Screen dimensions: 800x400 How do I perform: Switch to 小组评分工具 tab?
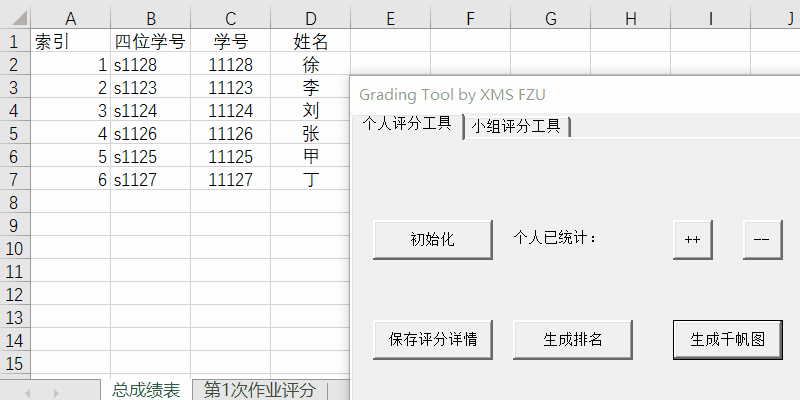tap(516, 126)
